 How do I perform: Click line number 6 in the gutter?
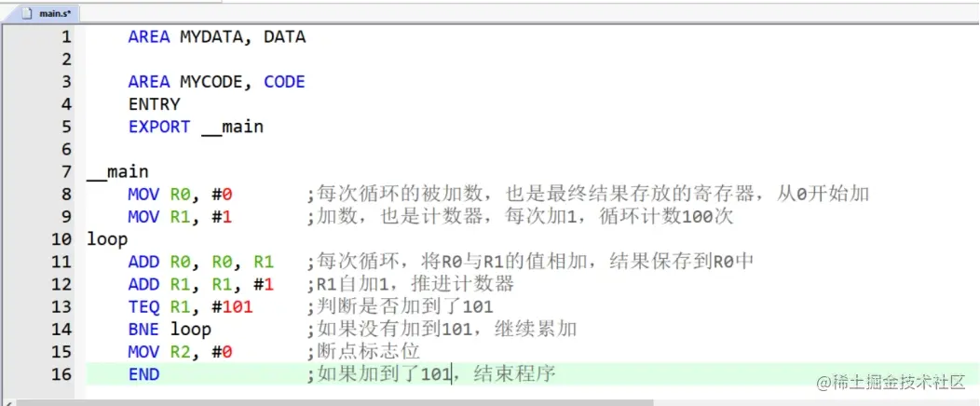pyautogui.click(x=66, y=149)
